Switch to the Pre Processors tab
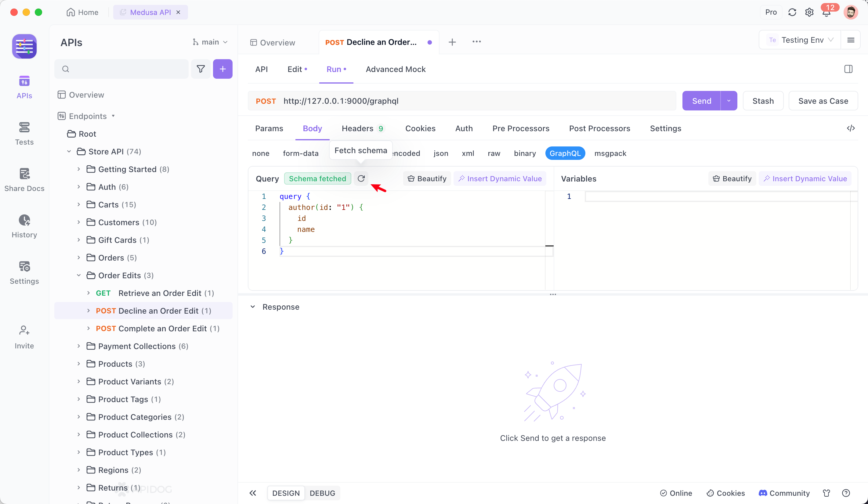The image size is (868, 504). coord(520,128)
